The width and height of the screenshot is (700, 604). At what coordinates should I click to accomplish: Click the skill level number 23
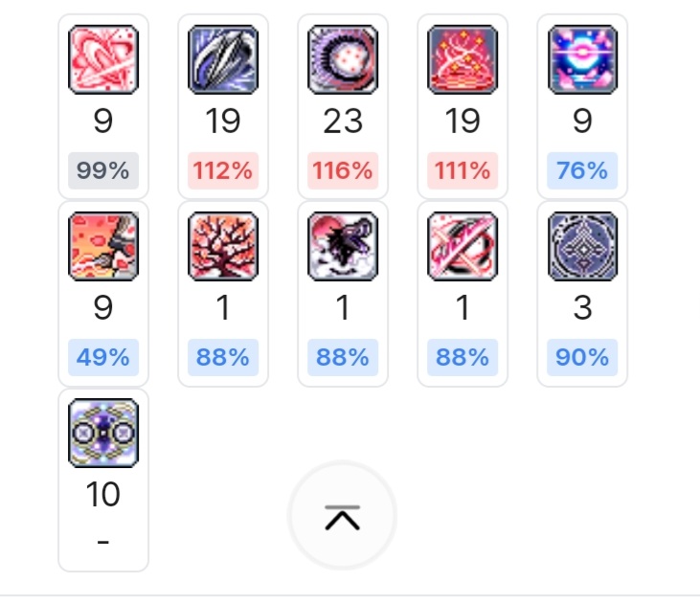[x=343, y=121]
